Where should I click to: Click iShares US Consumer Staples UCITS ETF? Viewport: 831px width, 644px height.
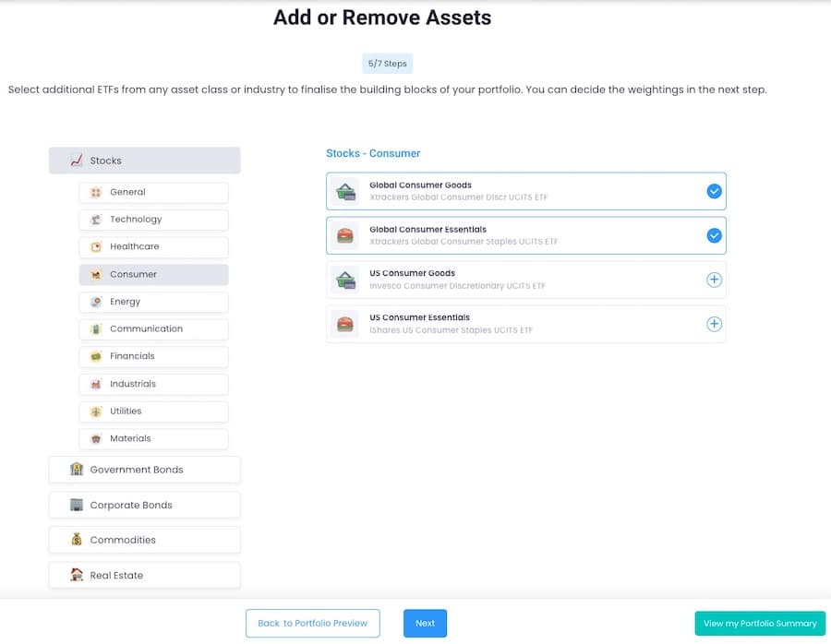click(x=451, y=330)
